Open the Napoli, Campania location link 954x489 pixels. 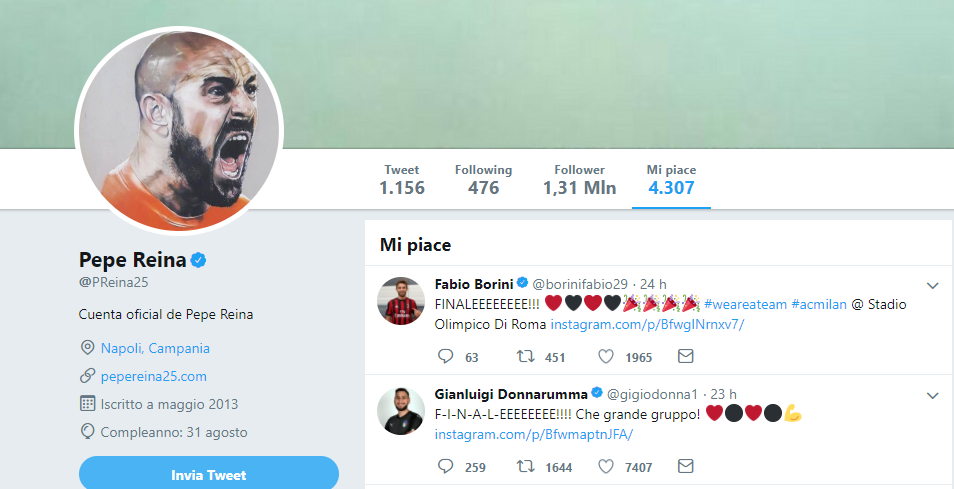pyautogui.click(x=155, y=348)
